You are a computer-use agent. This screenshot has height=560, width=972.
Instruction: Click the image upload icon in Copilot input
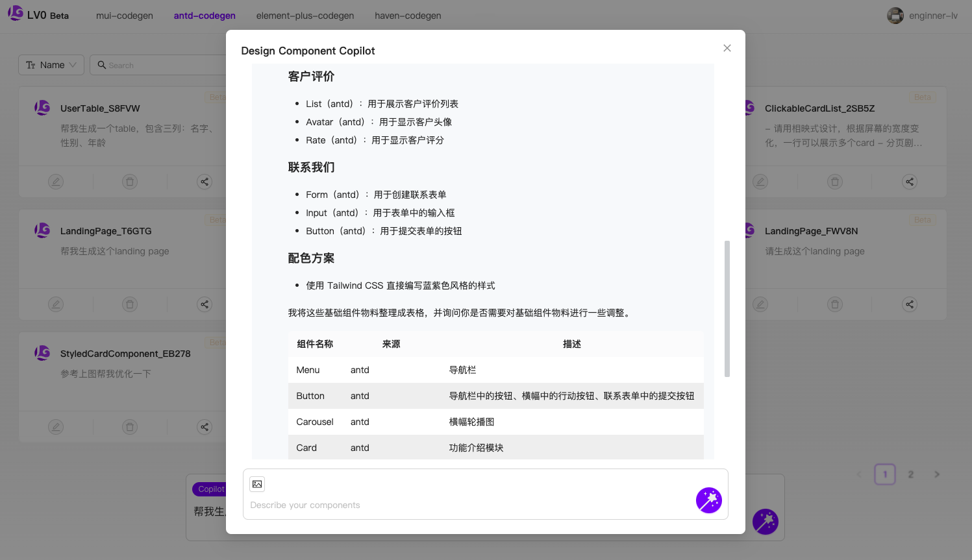[256, 484]
